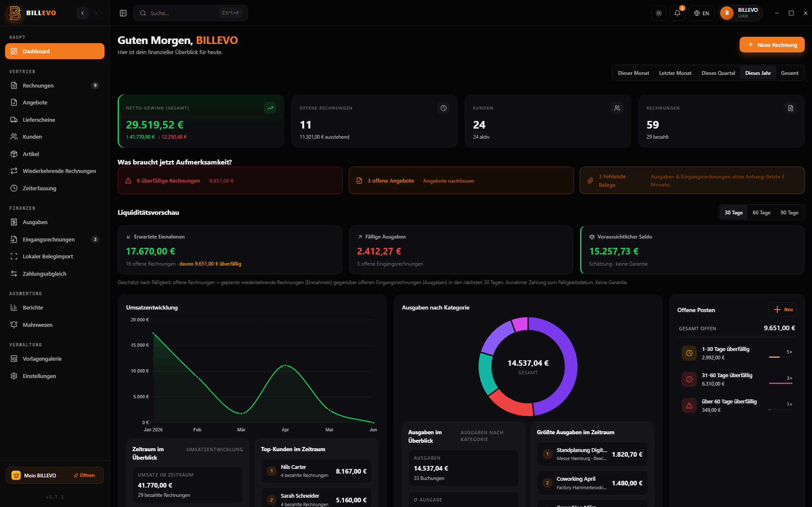
Task: Focus the Suche search field
Action: [x=190, y=13]
